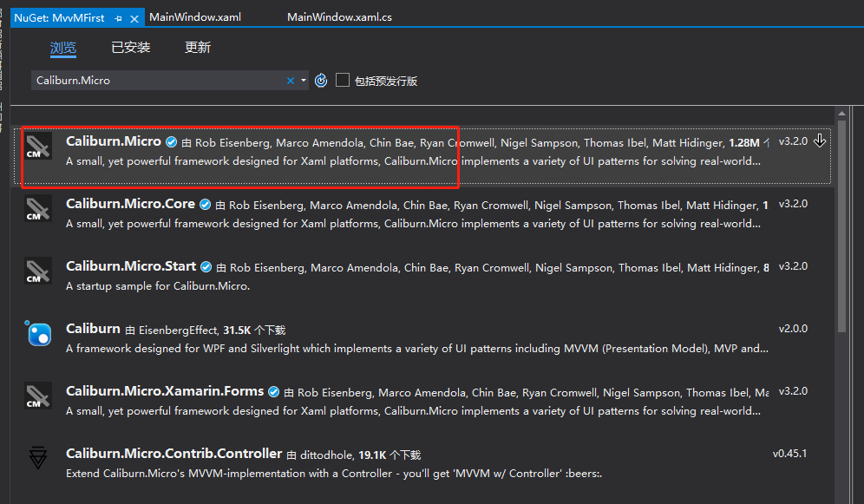Viewport: 864px width, 504px height.
Task: Click the install download arrow for Caliburn.Micro
Action: pyautogui.click(x=820, y=141)
